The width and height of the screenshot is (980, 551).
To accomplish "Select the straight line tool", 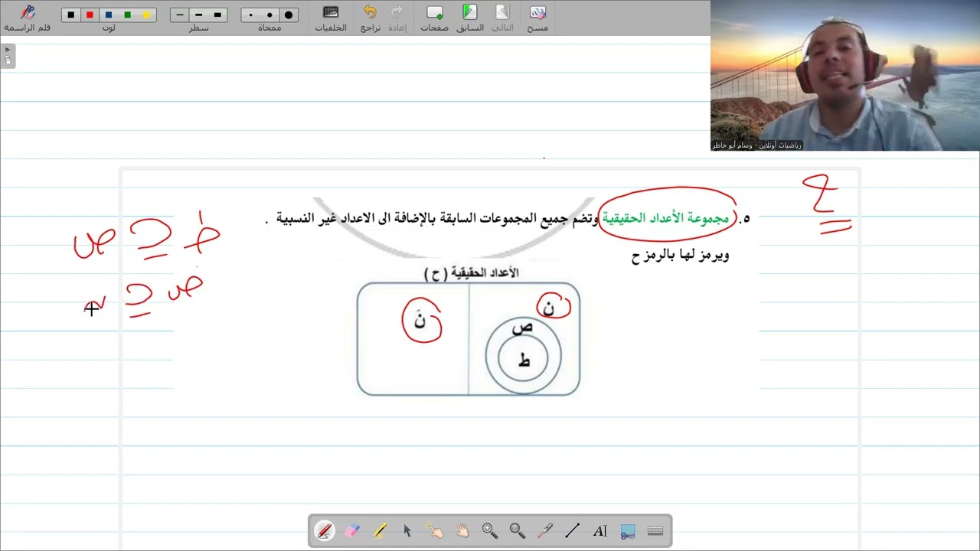I will pos(572,530).
